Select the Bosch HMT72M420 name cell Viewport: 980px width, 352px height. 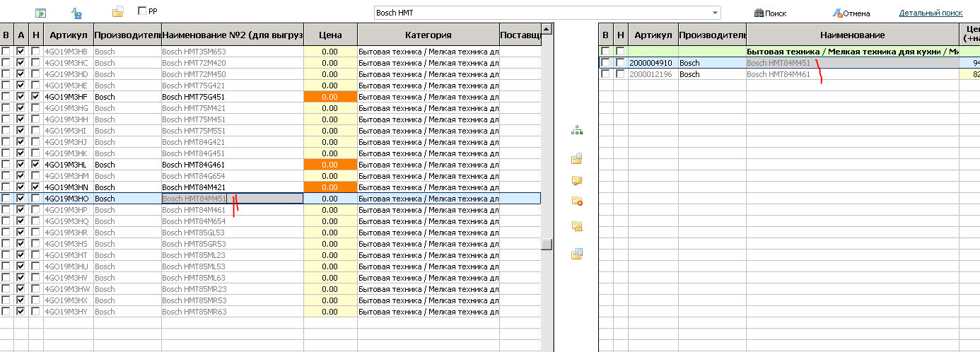(233, 63)
